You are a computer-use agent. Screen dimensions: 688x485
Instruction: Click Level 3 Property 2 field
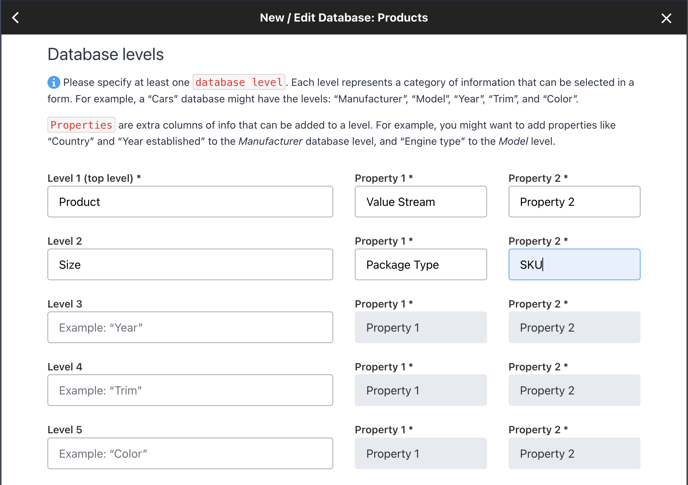pos(574,327)
